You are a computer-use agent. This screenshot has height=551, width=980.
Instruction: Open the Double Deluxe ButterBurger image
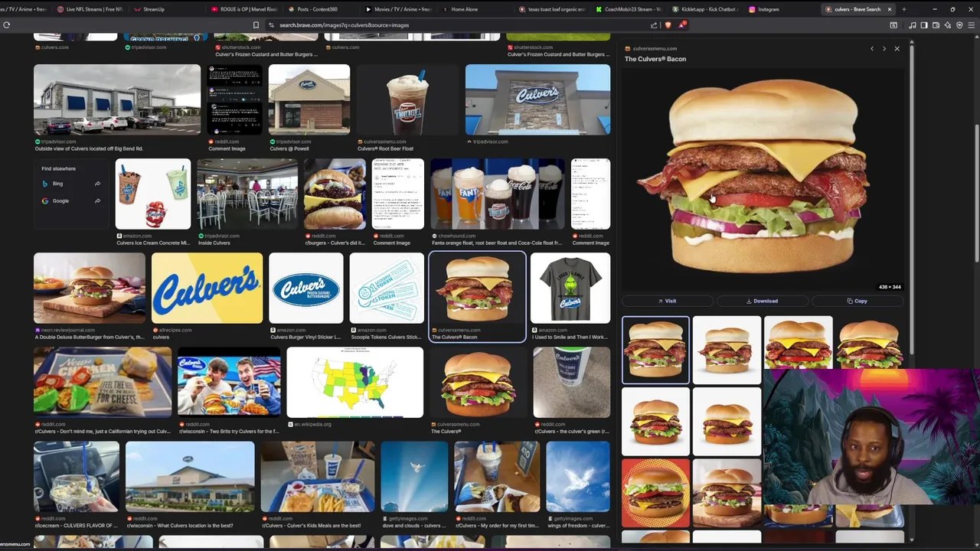[90, 289]
